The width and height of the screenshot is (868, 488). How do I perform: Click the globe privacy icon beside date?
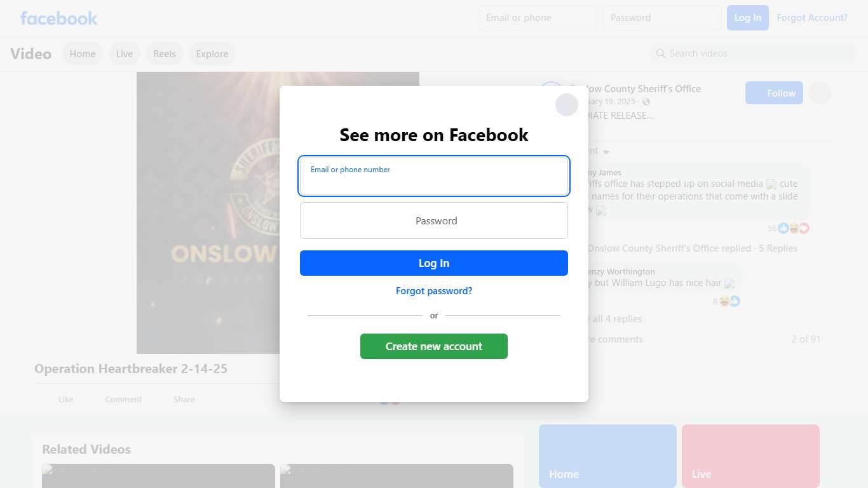click(x=646, y=102)
